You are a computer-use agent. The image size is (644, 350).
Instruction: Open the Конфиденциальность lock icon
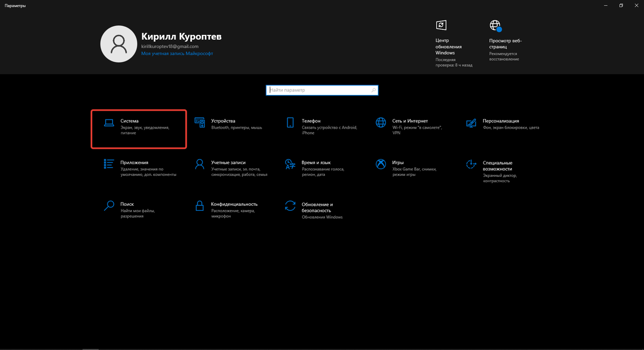200,206
